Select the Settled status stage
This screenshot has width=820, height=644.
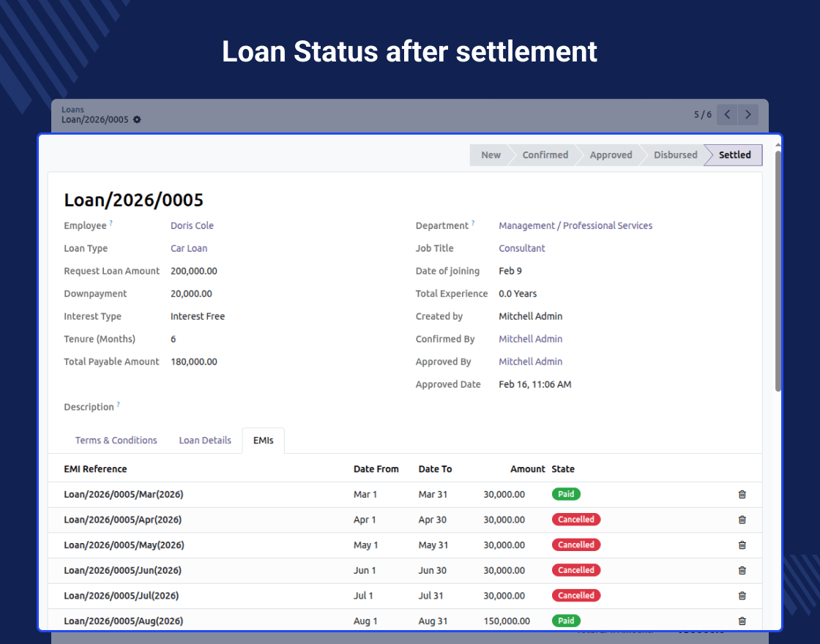pos(734,155)
